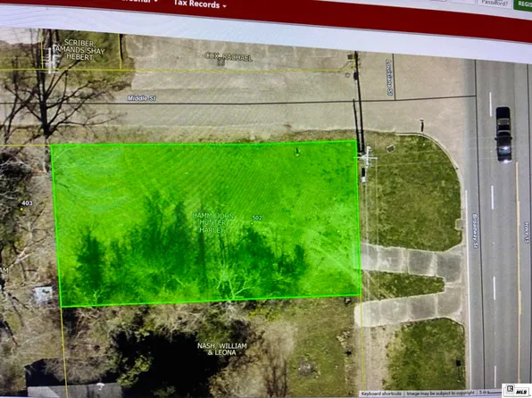Click the 502 address point marker
532x398 pixels.
(252, 223)
